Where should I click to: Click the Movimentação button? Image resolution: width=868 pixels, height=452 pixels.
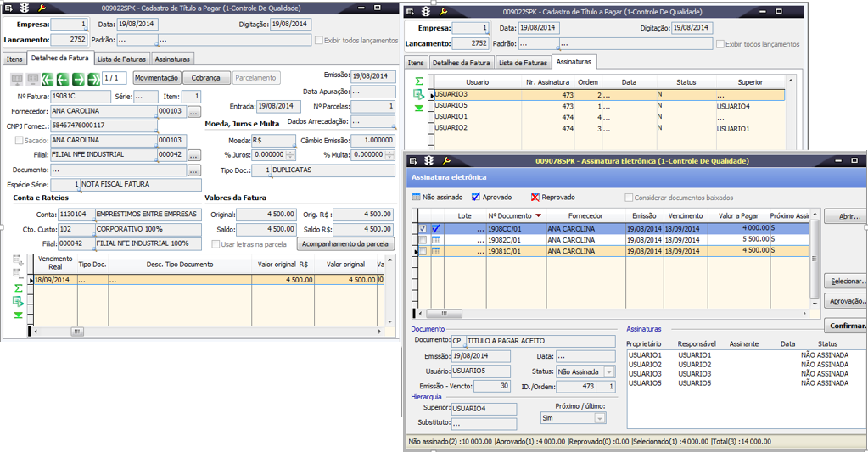coord(156,78)
